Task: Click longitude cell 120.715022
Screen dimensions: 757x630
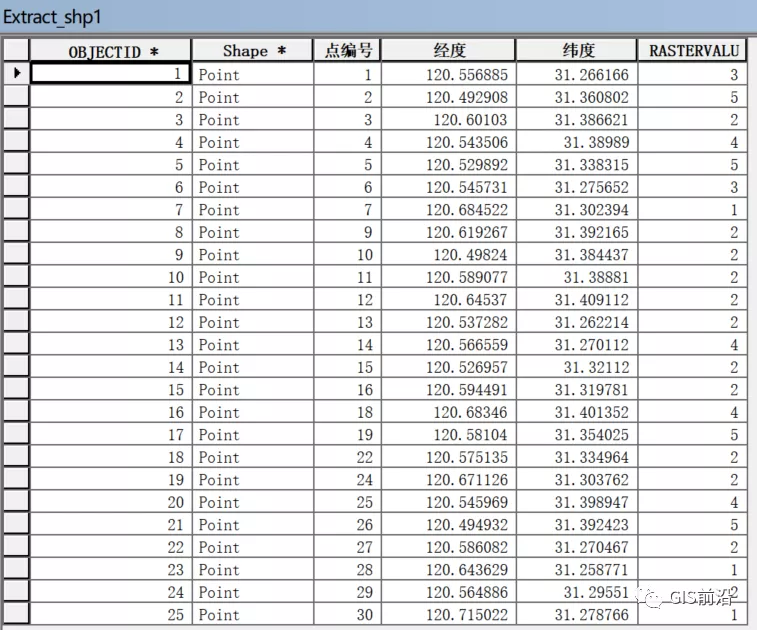Action: [449, 614]
